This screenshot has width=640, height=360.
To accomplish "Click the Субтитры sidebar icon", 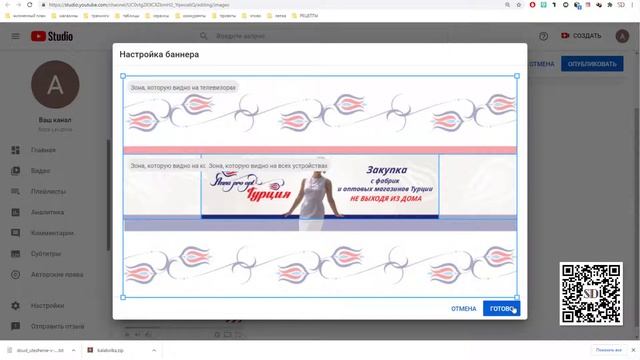I will (x=16, y=253).
